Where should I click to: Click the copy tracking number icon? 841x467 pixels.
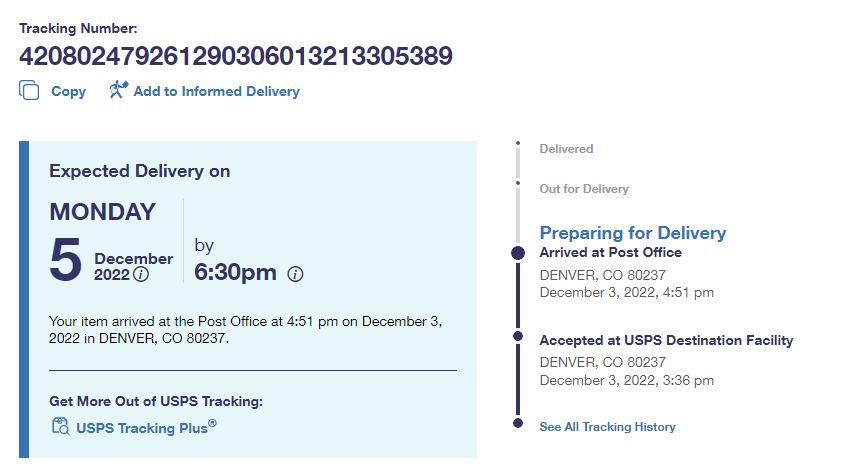click(x=29, y=91)
